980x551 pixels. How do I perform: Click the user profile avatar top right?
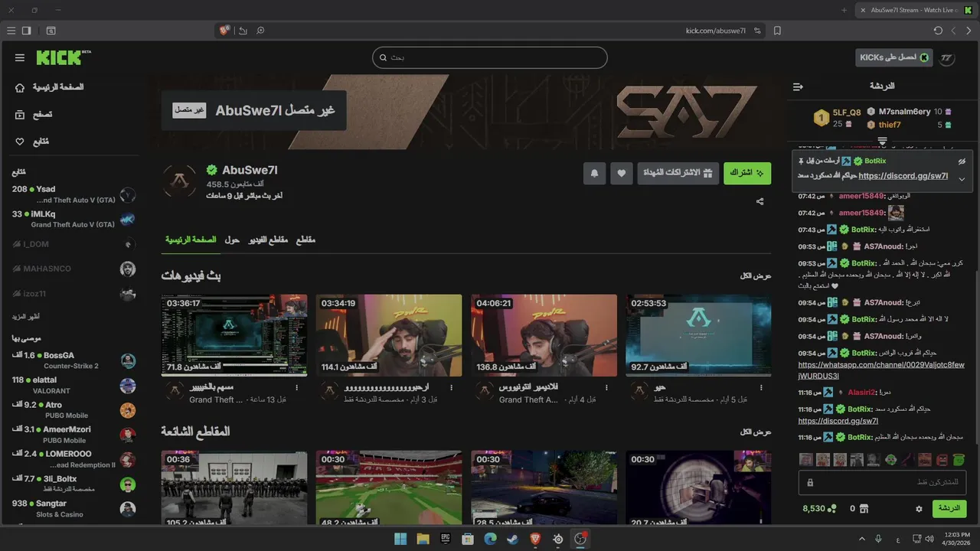946,57
